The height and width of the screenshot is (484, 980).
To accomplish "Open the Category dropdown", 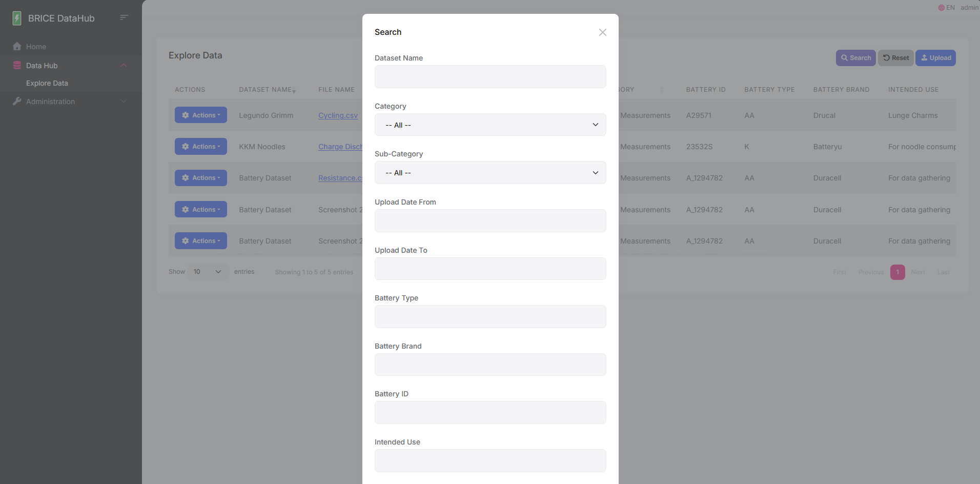I will click(490, 125).
